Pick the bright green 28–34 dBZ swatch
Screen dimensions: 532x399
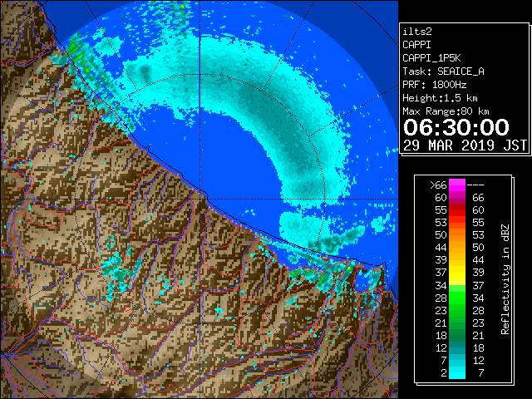457,298
